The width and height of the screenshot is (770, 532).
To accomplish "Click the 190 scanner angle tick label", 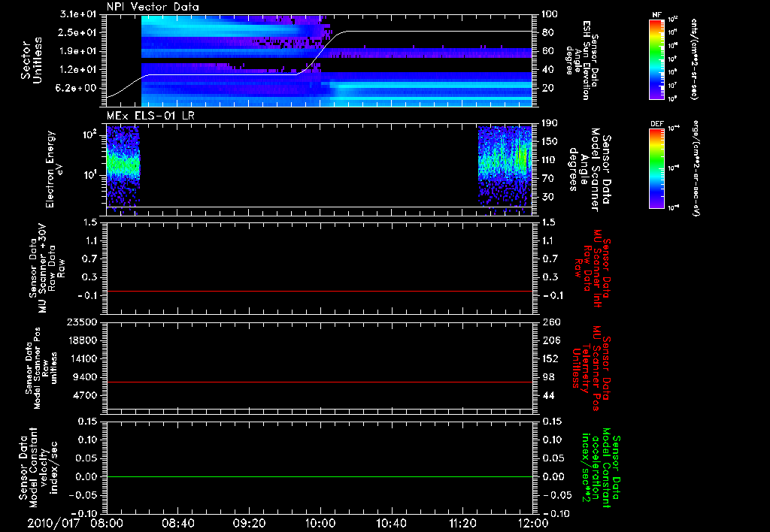I will pyautogui.click(x=550, y=123).
